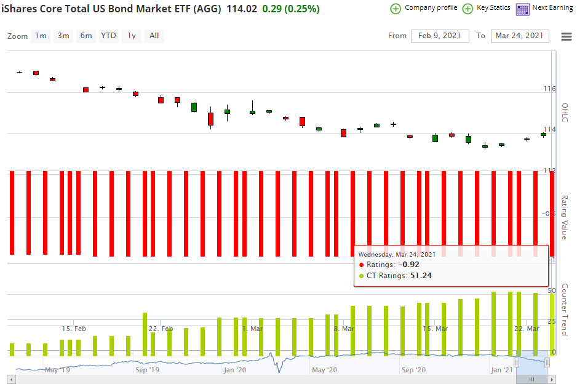Click the Company profile link
577x392 pixels.
431,8
